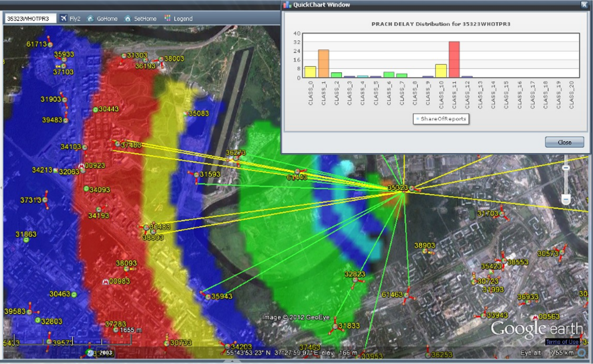Click the 35323/WHOTPR3 search input field
This screenshot has height=364, width=593.
tap(30, 19)
